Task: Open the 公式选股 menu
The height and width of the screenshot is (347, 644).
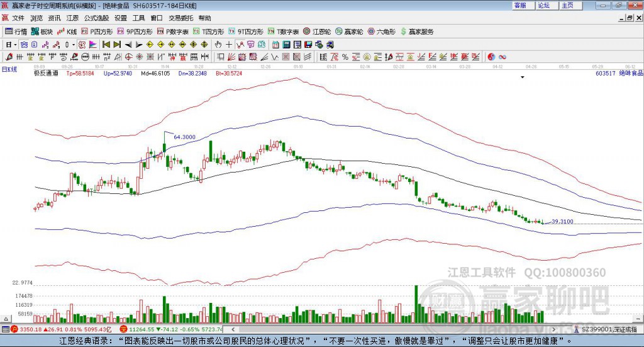Action: coord(96,18)
